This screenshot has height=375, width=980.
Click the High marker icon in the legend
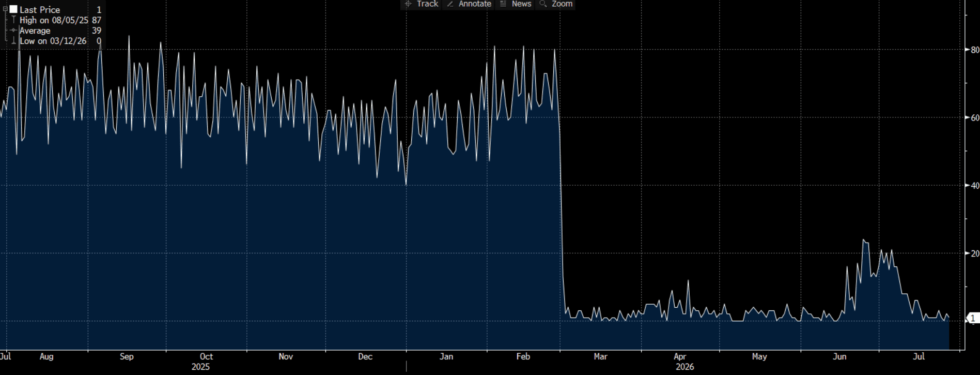tap(13, 20)
